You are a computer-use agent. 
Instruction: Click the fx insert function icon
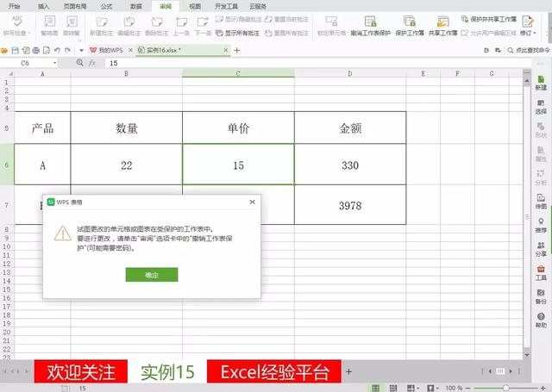92,63
